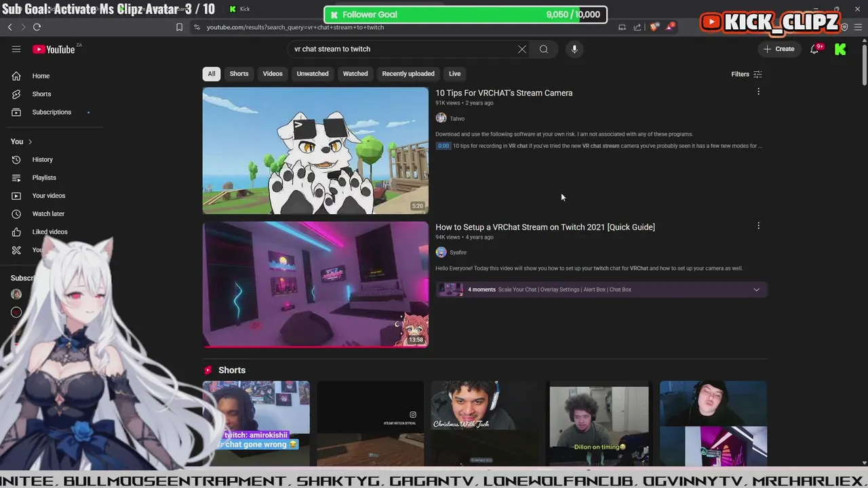The image size is (868, 488).
Task: Click the Follower Goal progress bar
Action: pos(465,14)
